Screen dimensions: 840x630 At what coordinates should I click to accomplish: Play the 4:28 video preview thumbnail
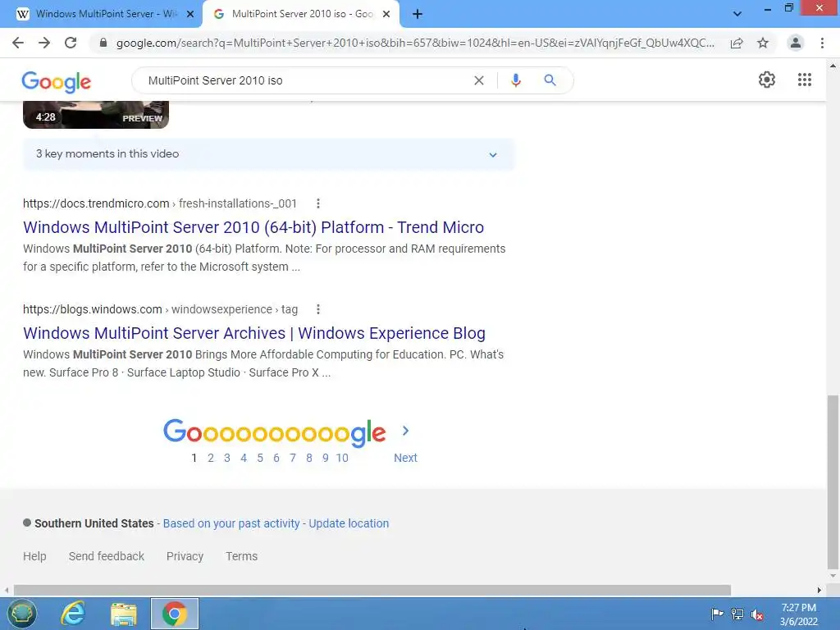tap(96, 114)
